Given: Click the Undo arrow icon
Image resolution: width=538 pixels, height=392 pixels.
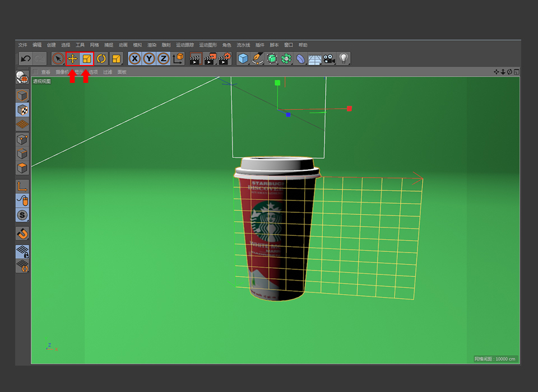Looking at the screenshot, I should coord(26,59).
